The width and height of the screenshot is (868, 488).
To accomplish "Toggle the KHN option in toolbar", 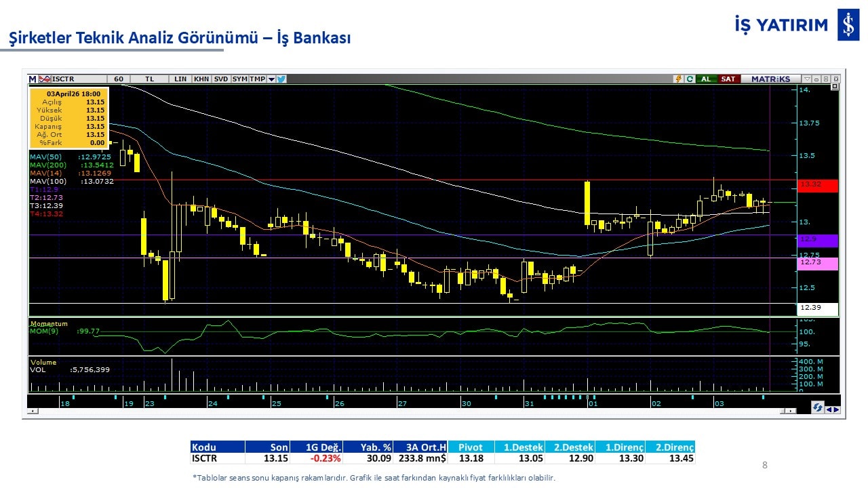I will coord(201,79).
